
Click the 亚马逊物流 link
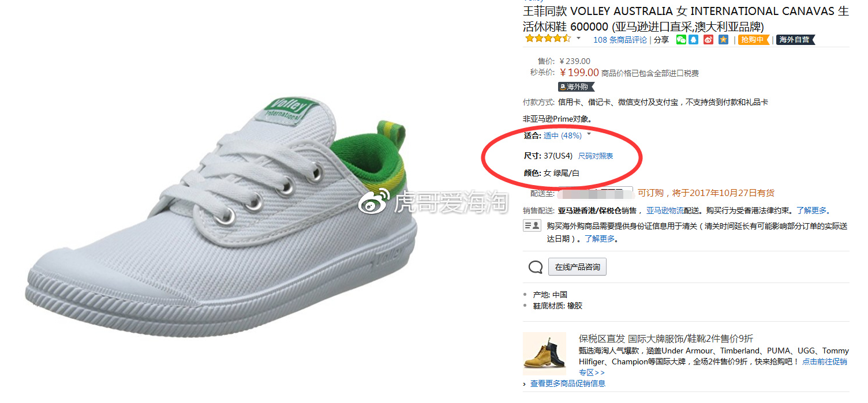pos(665,211)
